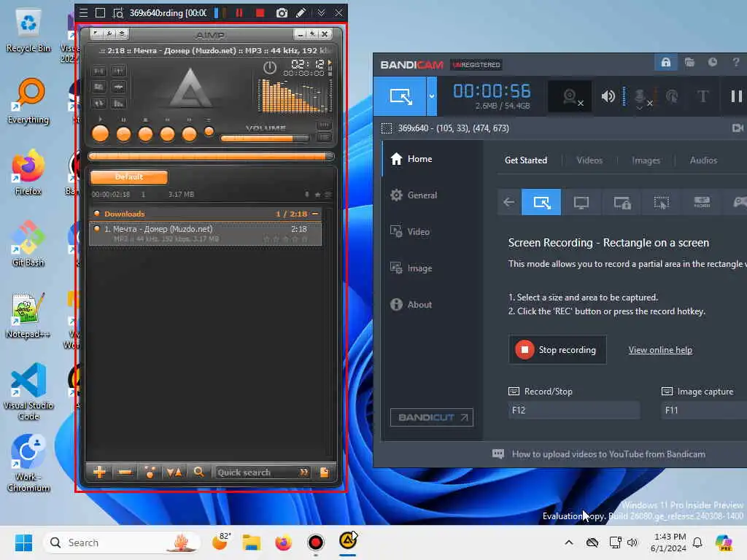Click the video camera icon right of area coordinates
The height and width of the screenshot is (560, 747).
click(x=737, y=128)
